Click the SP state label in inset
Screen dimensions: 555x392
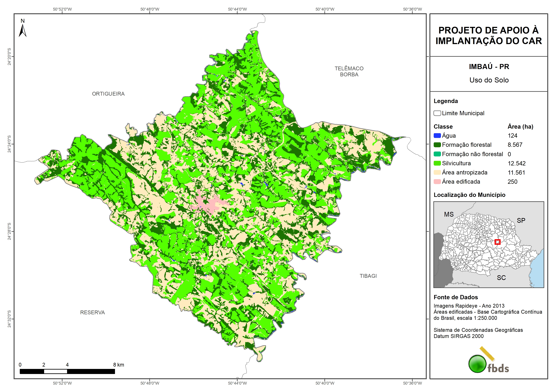[x=521, y=221]
